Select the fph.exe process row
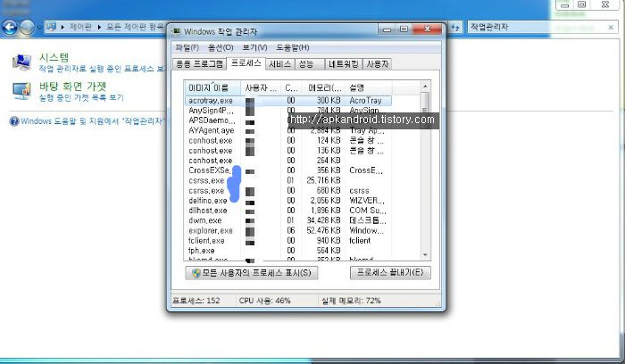This screenshot has width=625, height=364. 287,251
